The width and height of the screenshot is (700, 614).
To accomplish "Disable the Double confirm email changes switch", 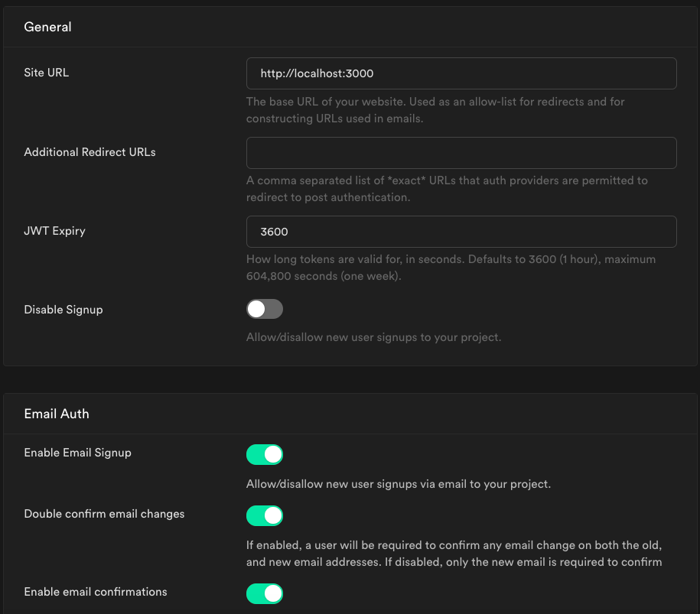I will pyautogui.click(x=264, y=515).
